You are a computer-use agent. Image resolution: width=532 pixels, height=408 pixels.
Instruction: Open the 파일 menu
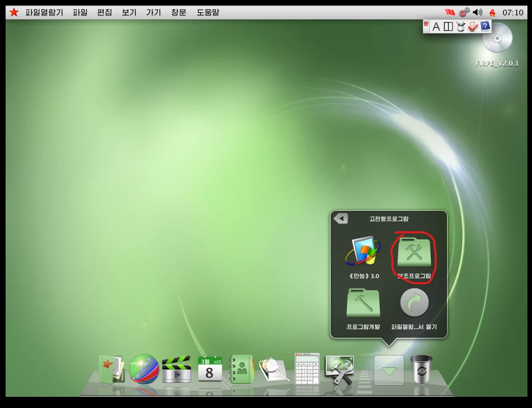[80, 12]
